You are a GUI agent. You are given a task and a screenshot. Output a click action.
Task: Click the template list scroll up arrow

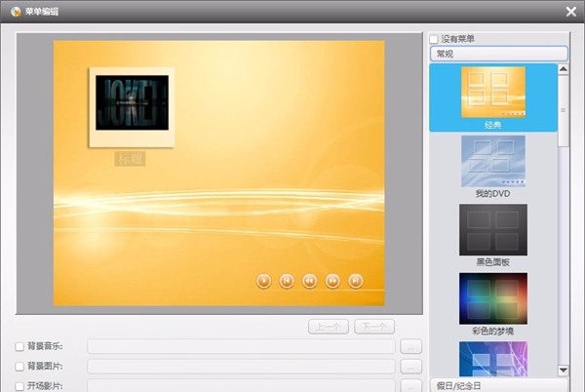563,69
